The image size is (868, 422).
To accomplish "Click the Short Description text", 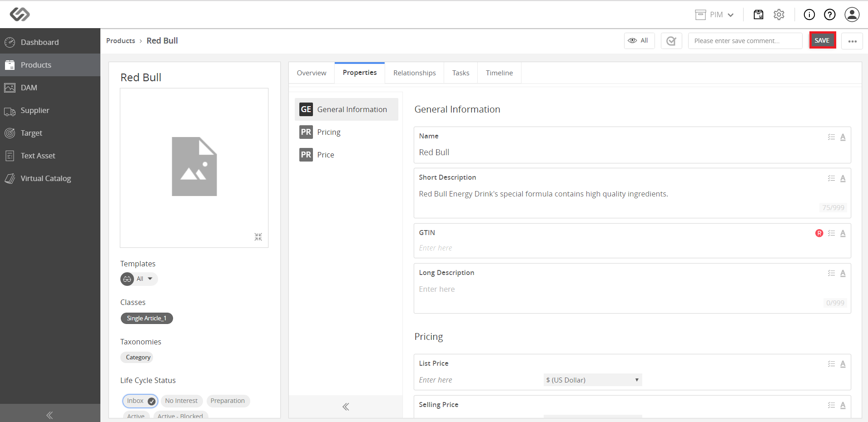I will pos(543,194).
